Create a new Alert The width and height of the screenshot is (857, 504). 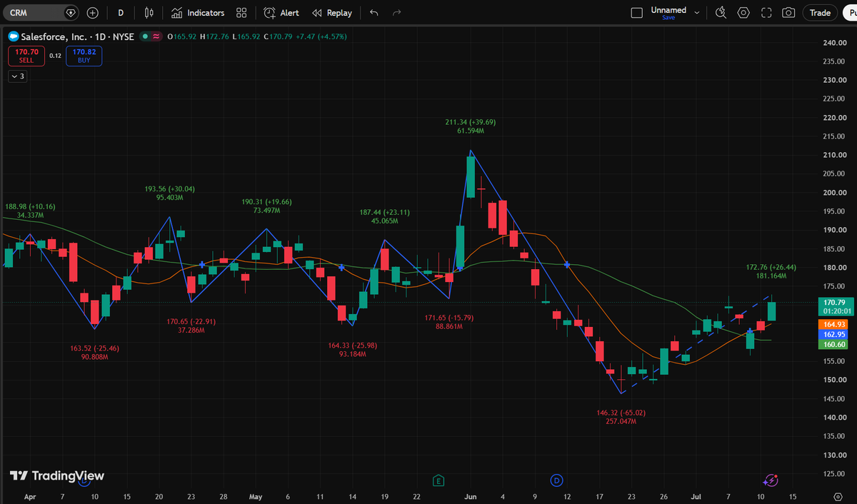pyautogui.click(x=281, y=13)
